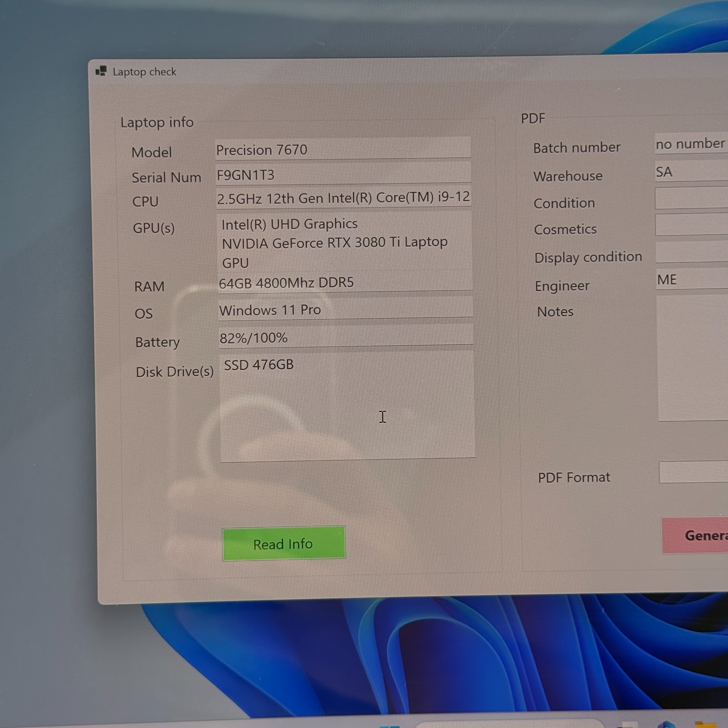
Task: Click the Serial Num field F9GN1T3
Action: [344, 174]
